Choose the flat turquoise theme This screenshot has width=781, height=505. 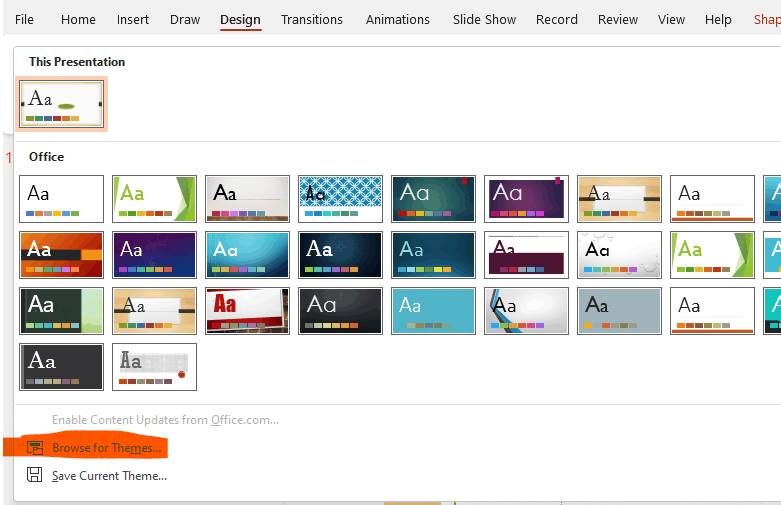tap(433, 311)
